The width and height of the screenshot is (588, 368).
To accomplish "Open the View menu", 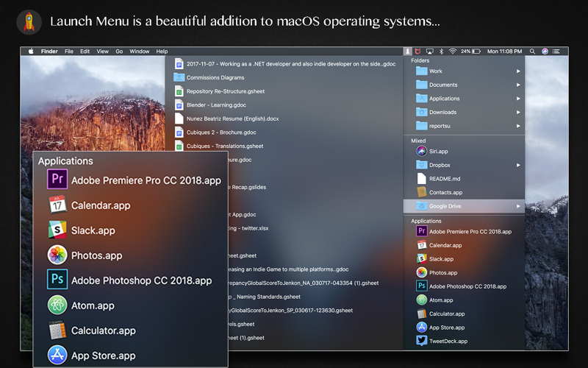I will click(x=102, y=52).
